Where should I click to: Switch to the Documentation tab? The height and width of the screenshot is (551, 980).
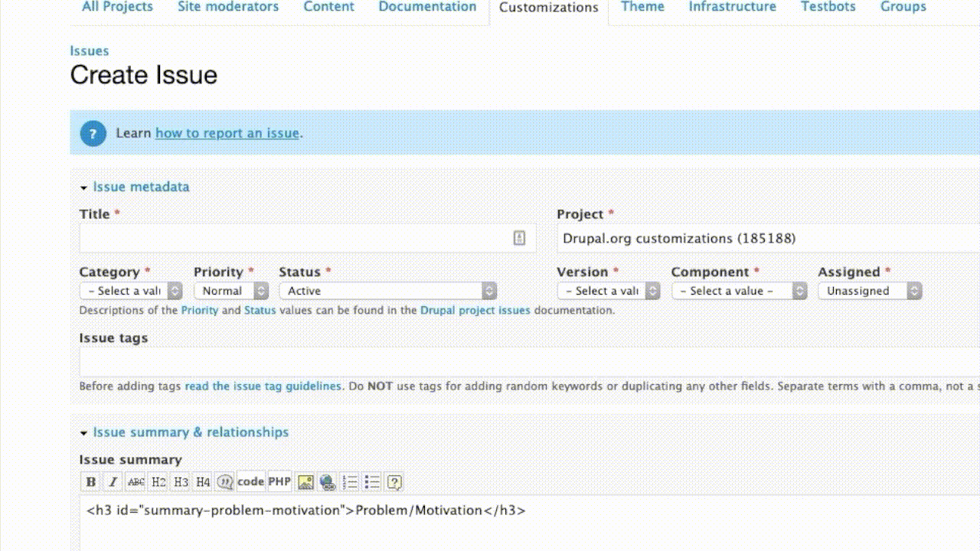tap(427, 7)
